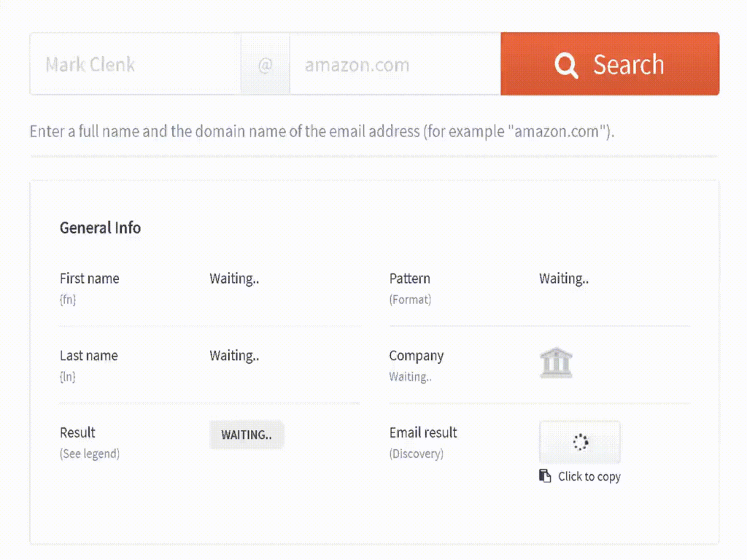This screenshot has width=747, height=560.
Task: Click the loading spinner in email result
Action: pos(580,442)
